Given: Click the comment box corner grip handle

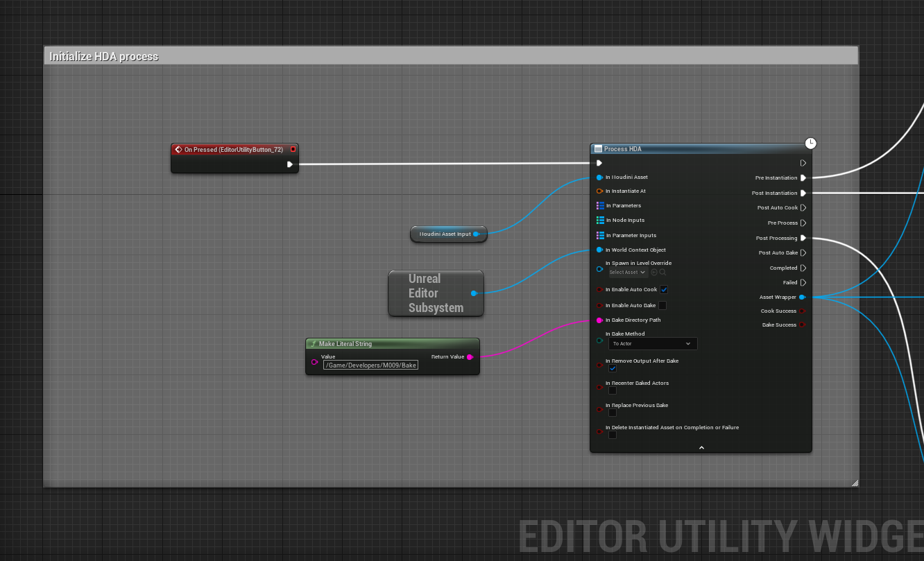Looking at the screenshot, I should [x=855, y=483].
